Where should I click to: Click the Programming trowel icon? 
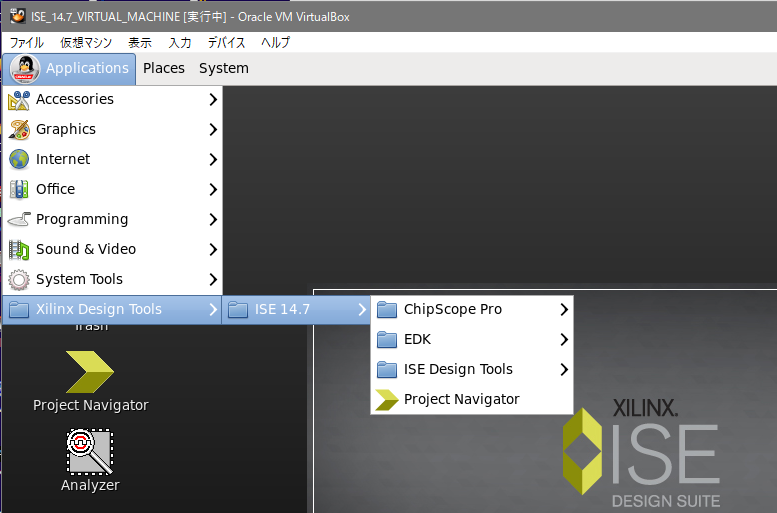pyautogui.click(x=19, y=219)
